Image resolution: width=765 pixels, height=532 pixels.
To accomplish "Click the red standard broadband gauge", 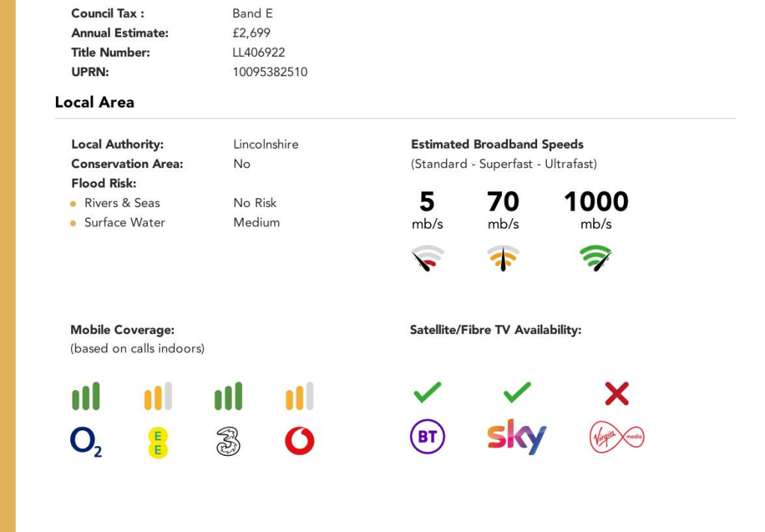I will 427,259.
